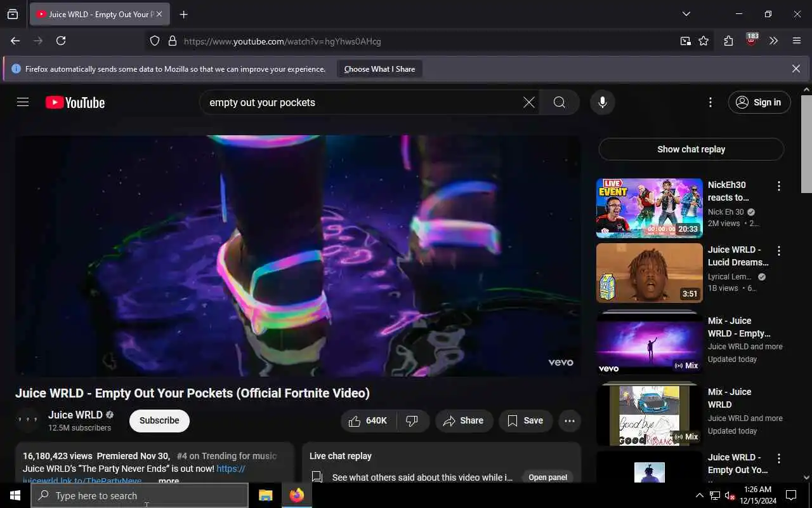Clear the YouTube search box text

[x=528, y=102]
